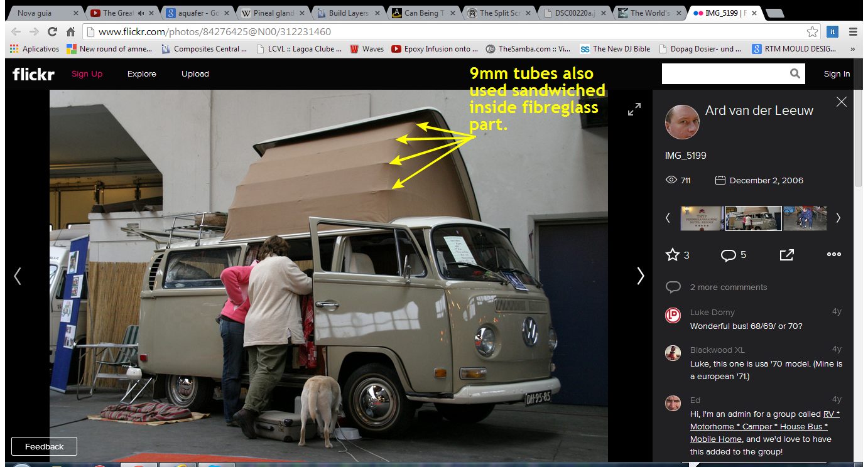This screenshot has height=467, width=868.
Task: Go to the next photo arrow
Action: click(x=640, y=276)
